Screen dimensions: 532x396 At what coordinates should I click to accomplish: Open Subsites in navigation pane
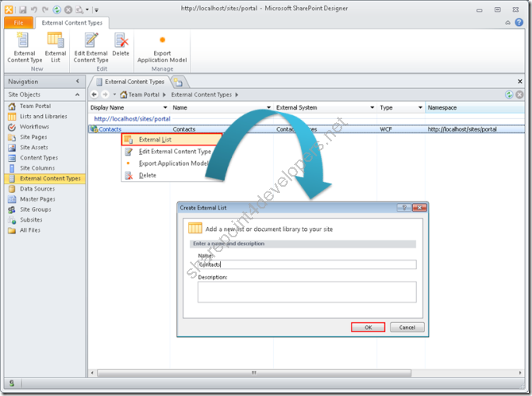coord(31,220)
